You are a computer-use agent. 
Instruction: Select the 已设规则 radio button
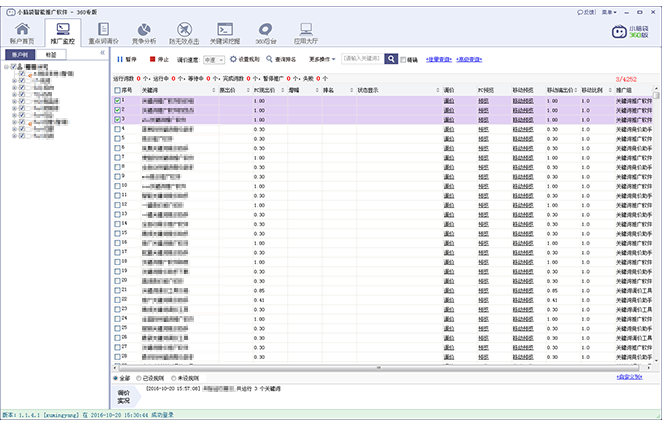[x=140, y=379]
